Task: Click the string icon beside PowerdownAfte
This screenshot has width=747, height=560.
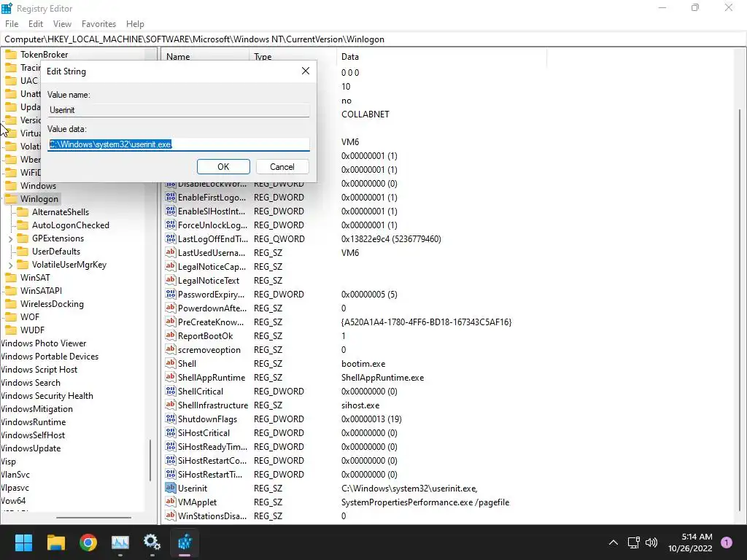Action: (x=170, y=308)
